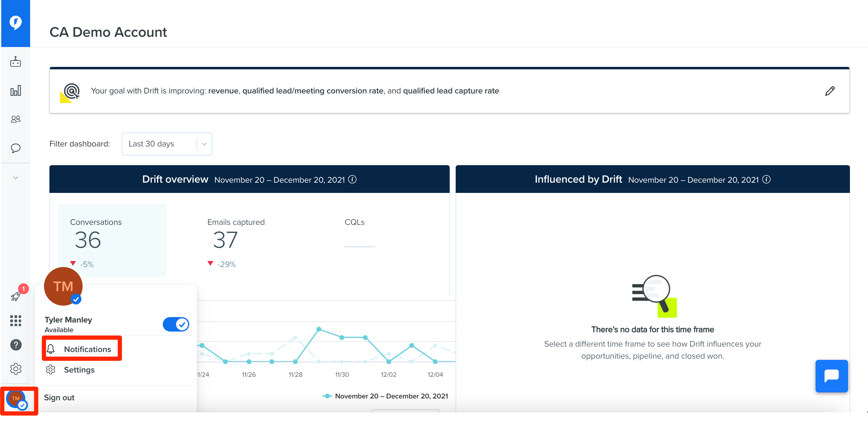Edit goals with the pencil icon

pos(830,91)
